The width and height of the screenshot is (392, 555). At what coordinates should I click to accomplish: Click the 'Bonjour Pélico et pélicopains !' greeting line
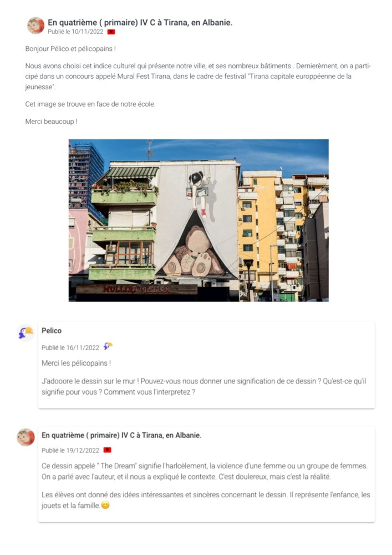[70, 49]
